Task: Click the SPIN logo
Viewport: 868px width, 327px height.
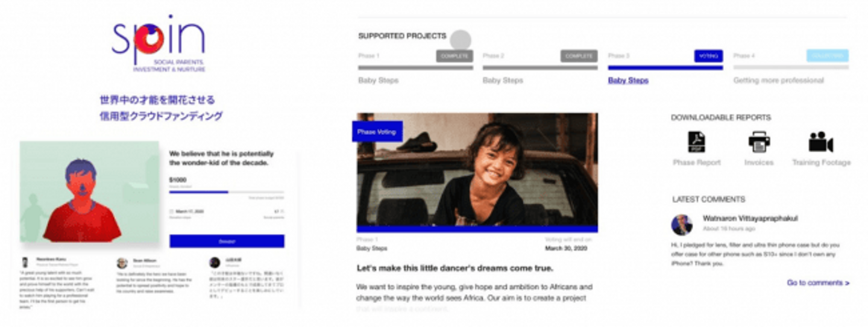Action: pos(158,43)
